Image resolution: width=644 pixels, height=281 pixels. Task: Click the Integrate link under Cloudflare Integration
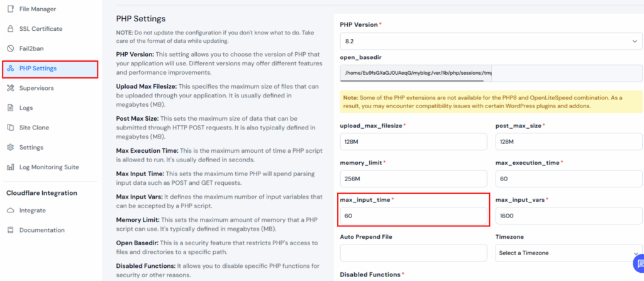click(x=33, y=211)
